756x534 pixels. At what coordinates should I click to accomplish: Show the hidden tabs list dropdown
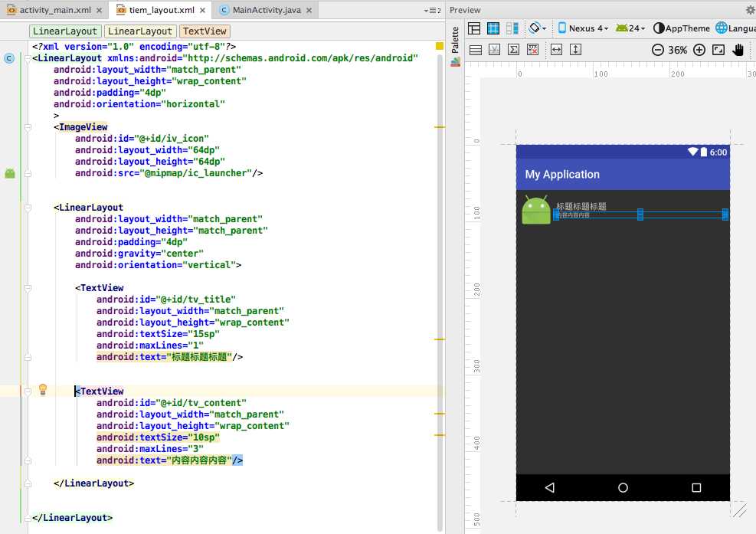433,10
